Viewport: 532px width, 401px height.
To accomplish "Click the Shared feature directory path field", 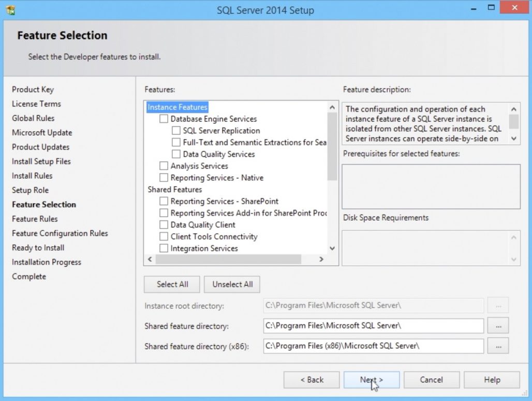I will point(373,326).
